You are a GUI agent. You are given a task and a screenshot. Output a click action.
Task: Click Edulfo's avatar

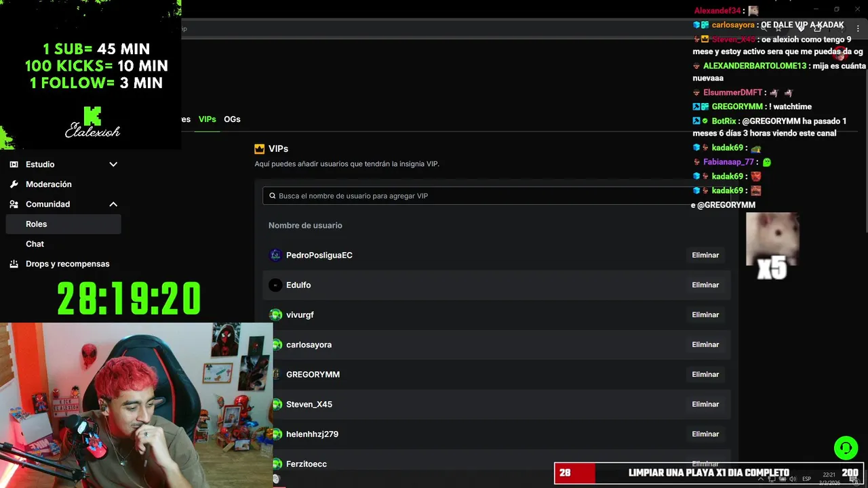click(275, 285)
